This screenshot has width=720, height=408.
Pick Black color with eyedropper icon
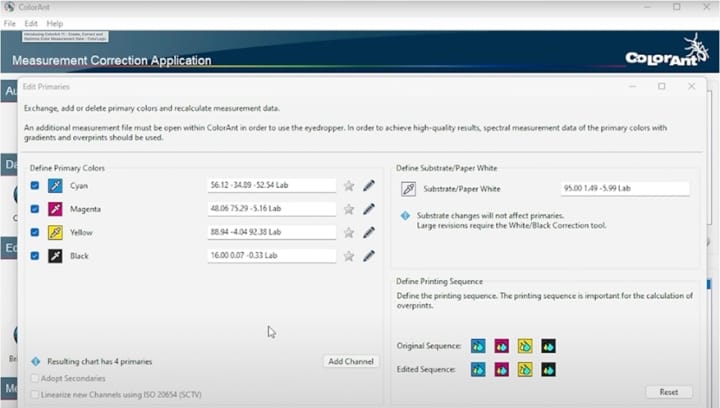[x=55, y=256]
